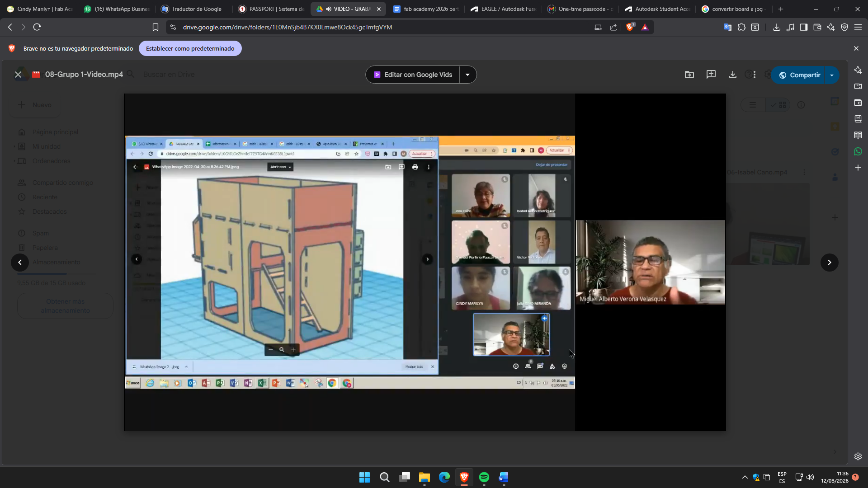Expand the Editar con Google Vids dropdown
The image size is (868, 488).
coord(467,75)
